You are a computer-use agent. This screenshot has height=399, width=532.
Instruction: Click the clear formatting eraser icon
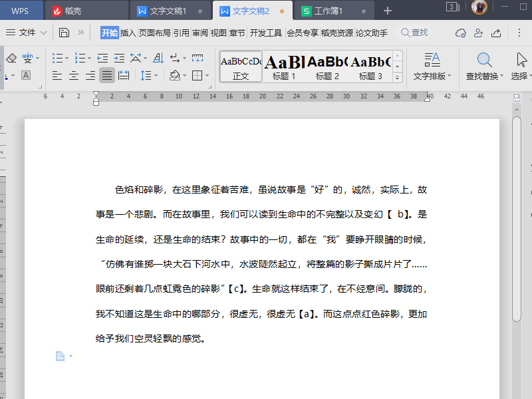tap(11, 59)
